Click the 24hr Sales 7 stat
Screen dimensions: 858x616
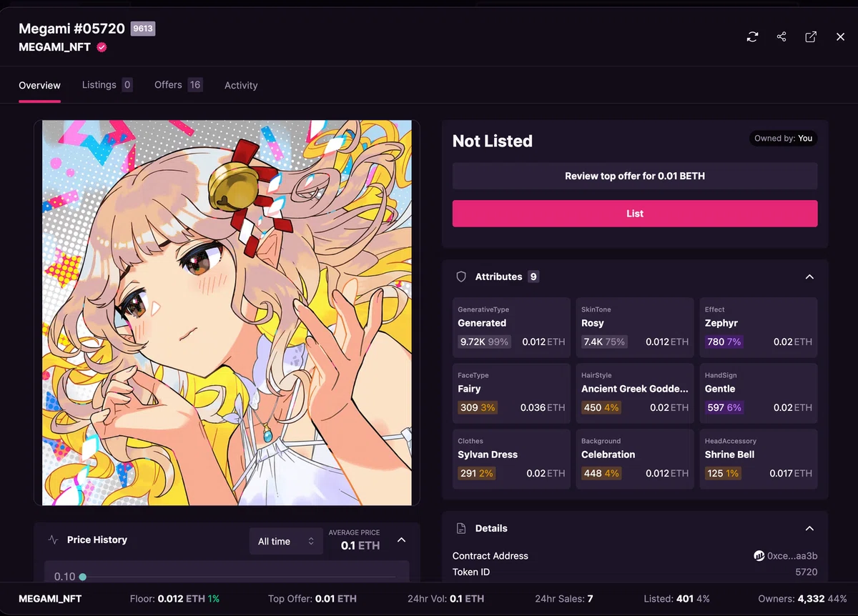click(x=564, y=599)
